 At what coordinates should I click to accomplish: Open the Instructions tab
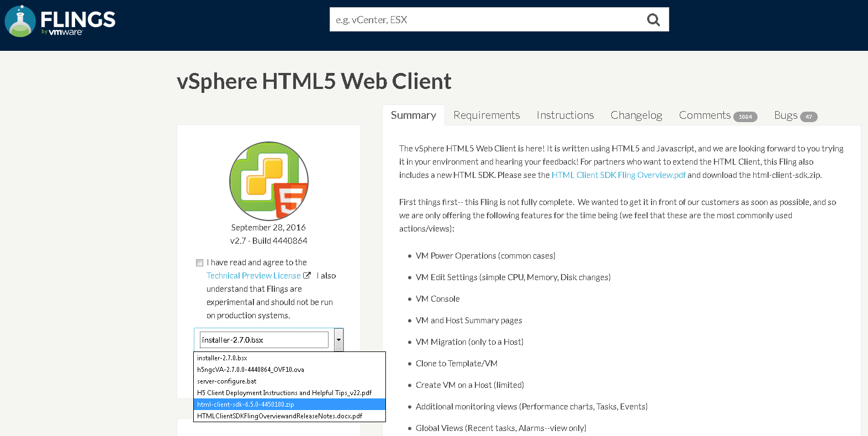pos(565,115)
